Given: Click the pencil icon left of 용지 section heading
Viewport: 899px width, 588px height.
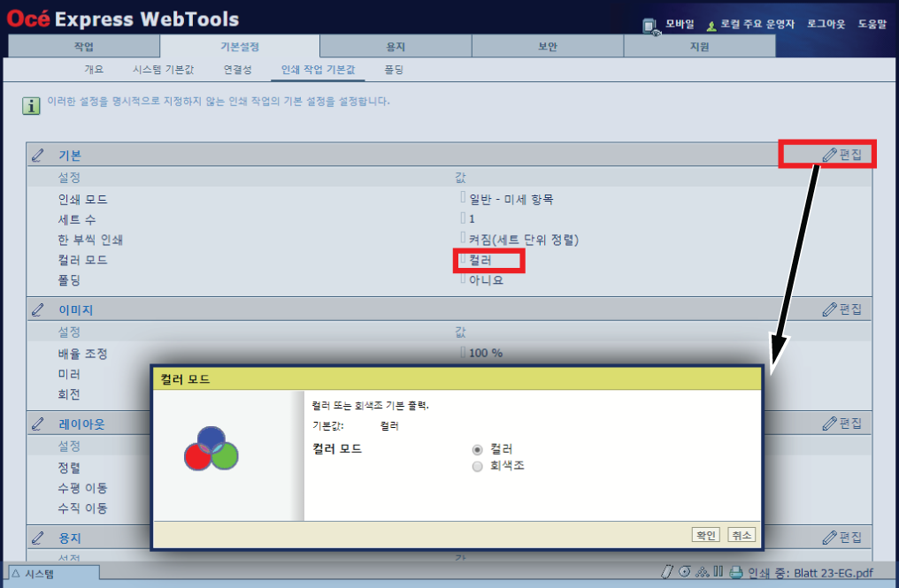Looking at the screenshot, I should pos(38,538).
